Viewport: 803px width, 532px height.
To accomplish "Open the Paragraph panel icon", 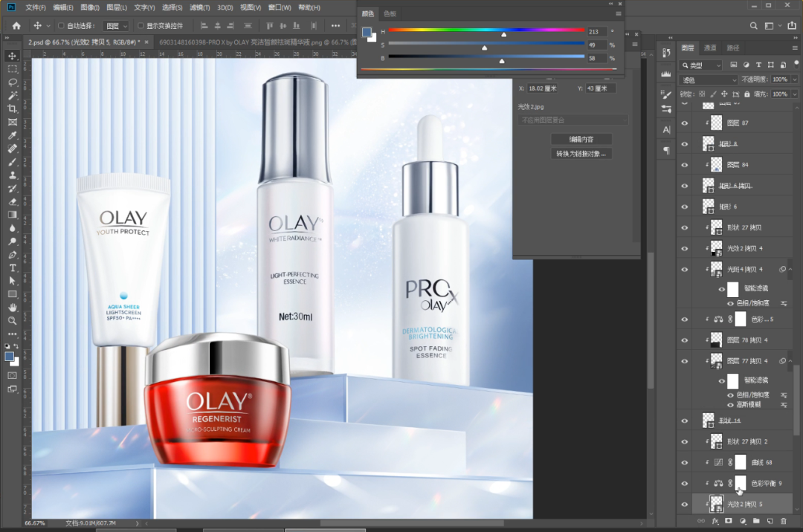I will [666, 150].
